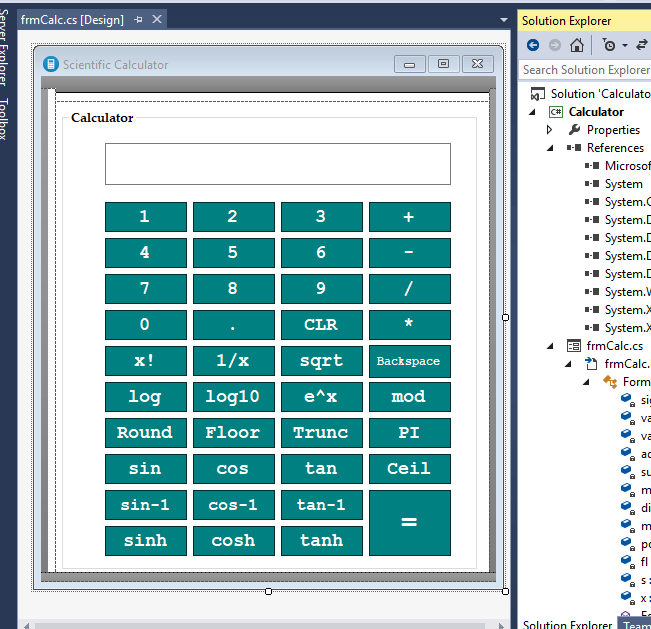This screenshot has height=629, width=651.
Task: Select the Round button
Action: coord(146,433)
